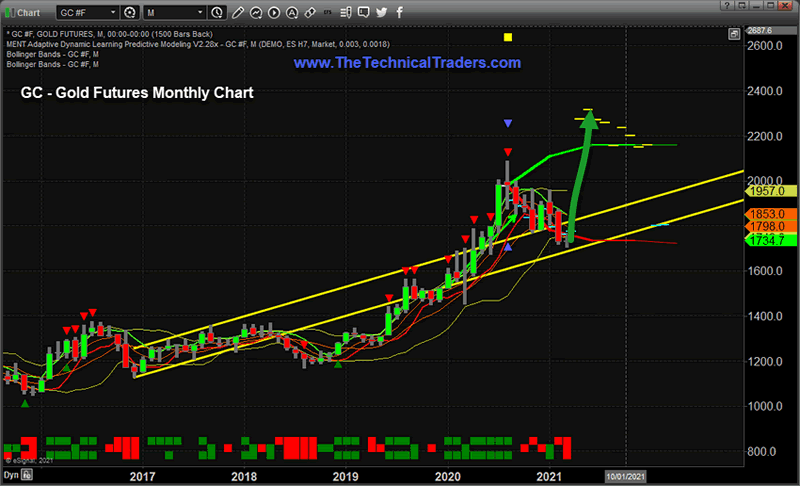Click the 1957.0 yellow price label
This screenshot has height=486, width=800.
click(770, 191)
